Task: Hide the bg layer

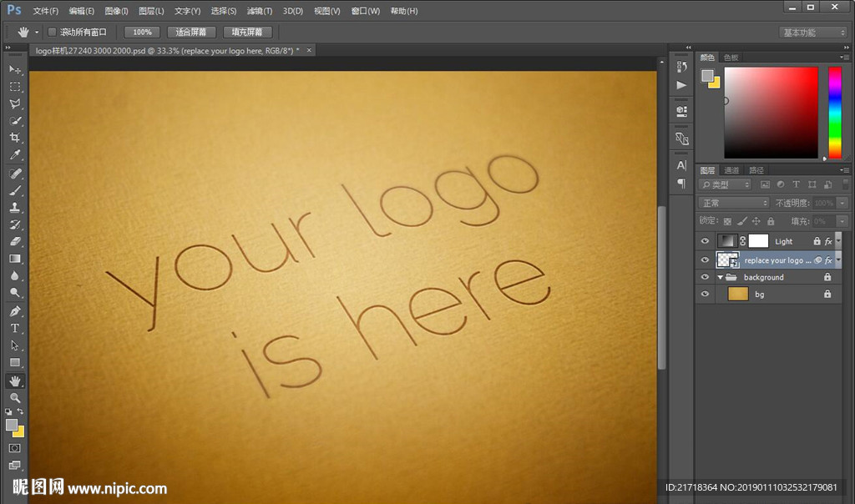Action: 705,294
